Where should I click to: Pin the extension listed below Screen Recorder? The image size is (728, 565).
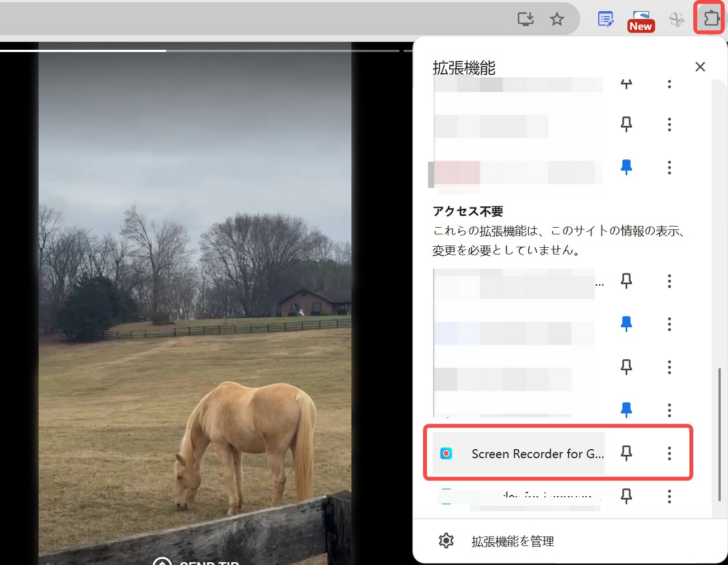point(626,496)
